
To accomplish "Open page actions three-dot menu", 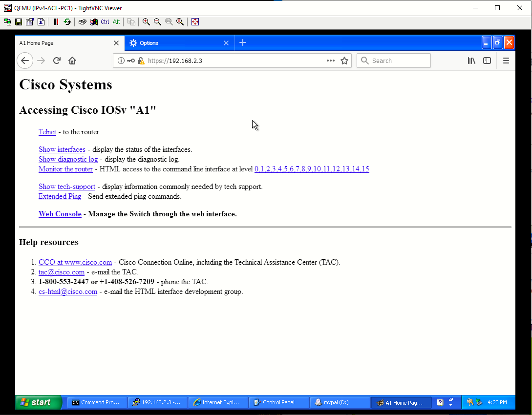I will tap(330, 61).
